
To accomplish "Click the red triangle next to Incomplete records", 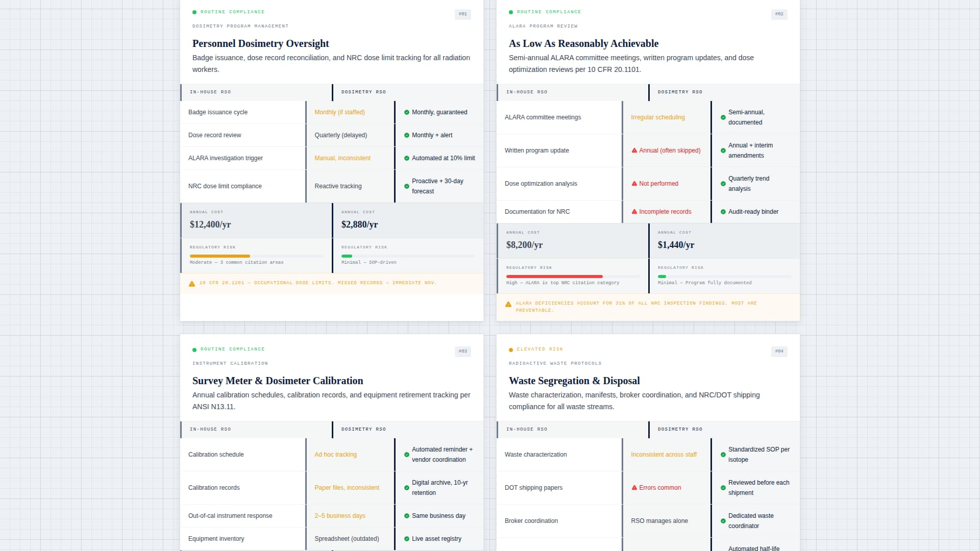I will [634, 212].
